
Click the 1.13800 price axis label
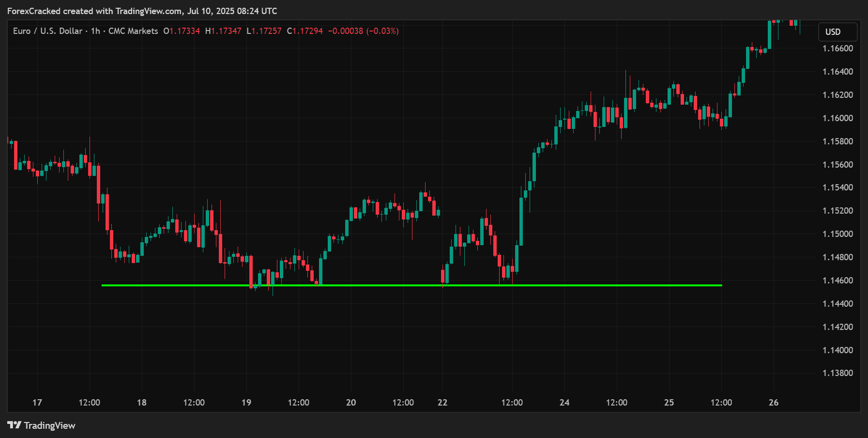pyautogui.click(x=838, y=373)
